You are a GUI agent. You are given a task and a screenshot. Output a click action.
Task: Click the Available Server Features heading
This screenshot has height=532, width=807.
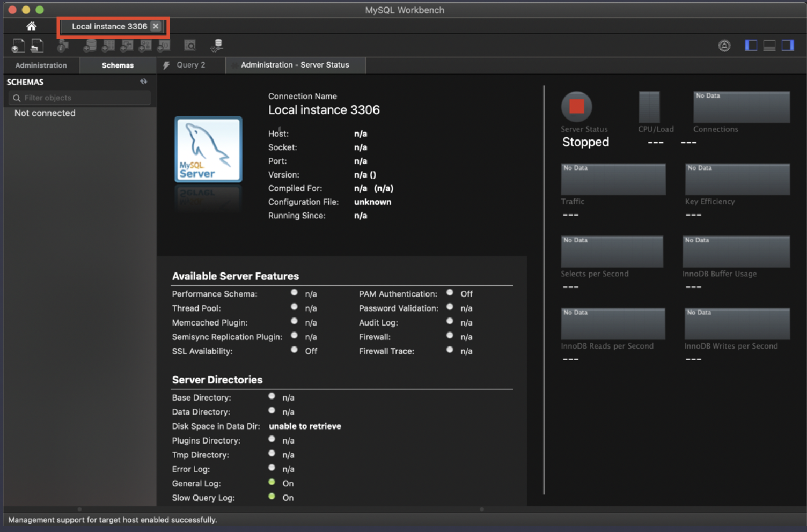point(236,276)
